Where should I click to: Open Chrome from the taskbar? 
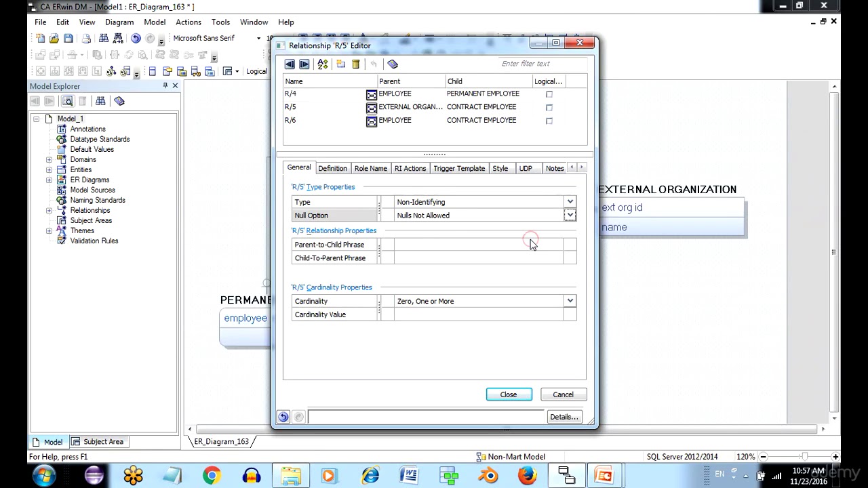212,475
